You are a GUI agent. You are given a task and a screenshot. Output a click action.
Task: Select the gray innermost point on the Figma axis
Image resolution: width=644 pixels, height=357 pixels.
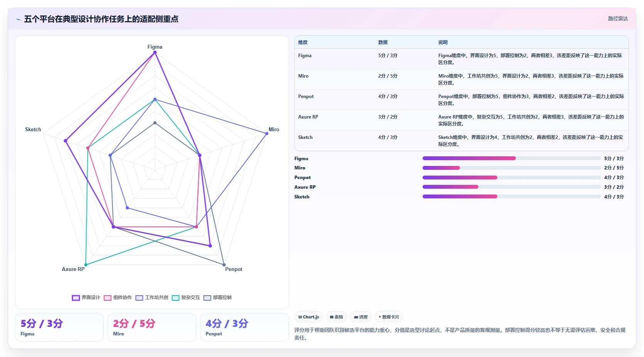(155, 123)
